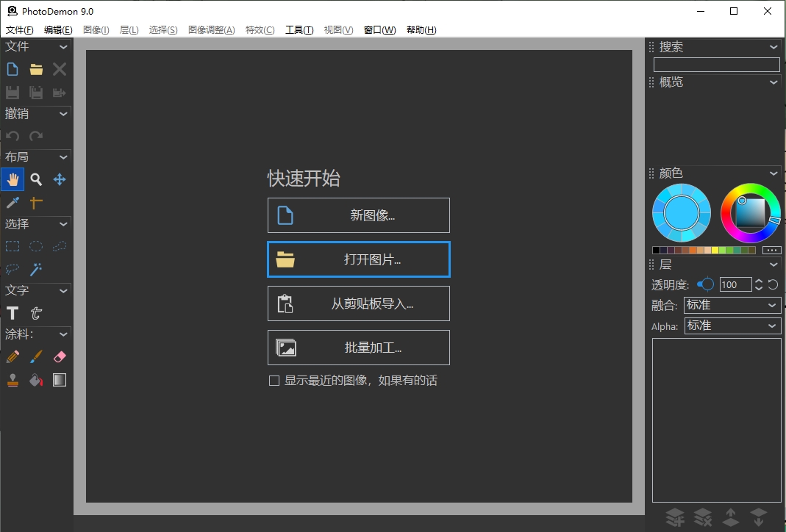Pick the color picker eyedropper tool
This screenshot has height=532, width=786.
tap(12, 203)
